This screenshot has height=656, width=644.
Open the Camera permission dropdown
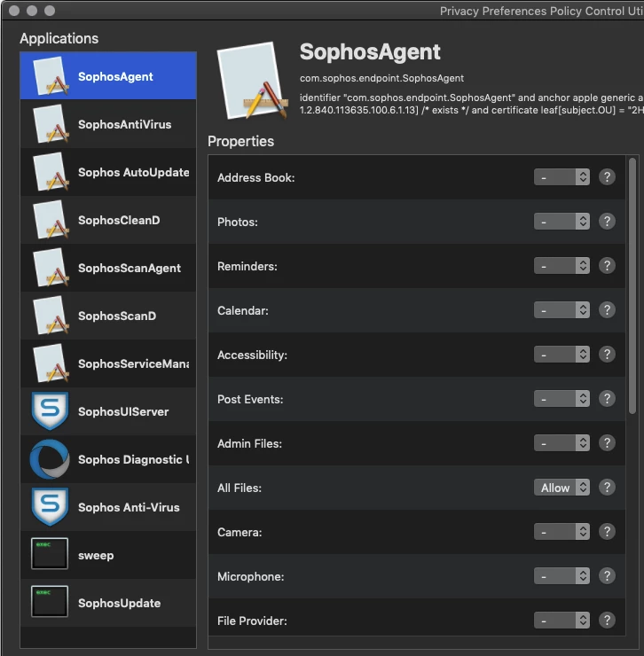point(562,532)
